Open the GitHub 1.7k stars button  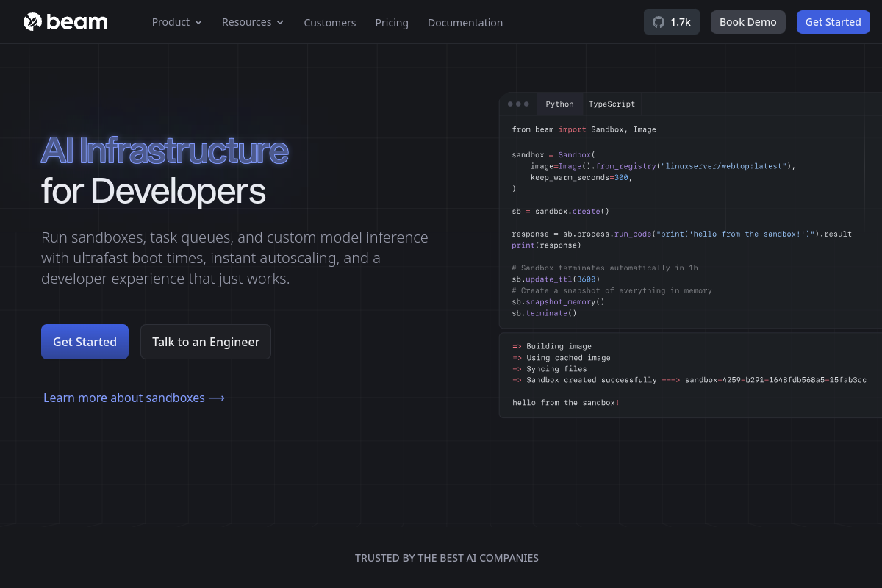point(672,22)
